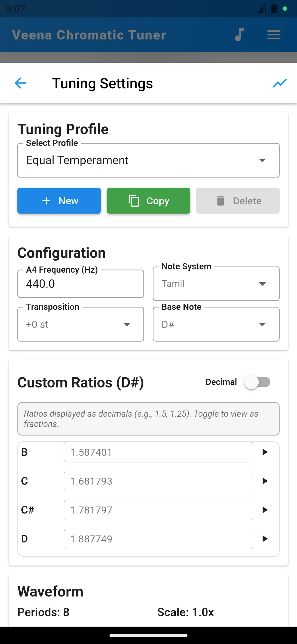The height and width of the screenshot is (644, 297).
Task: Open the Transposition dropdown
Action: [x=81, y=324]
